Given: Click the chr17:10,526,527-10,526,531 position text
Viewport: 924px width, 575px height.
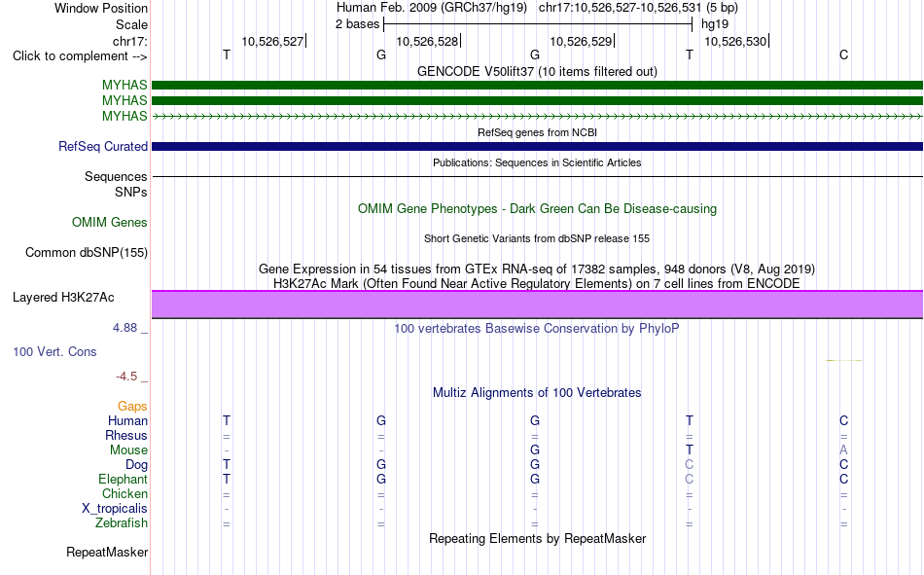Looking at the screenshot, I should pyautogui.click(x=620, y=8).
